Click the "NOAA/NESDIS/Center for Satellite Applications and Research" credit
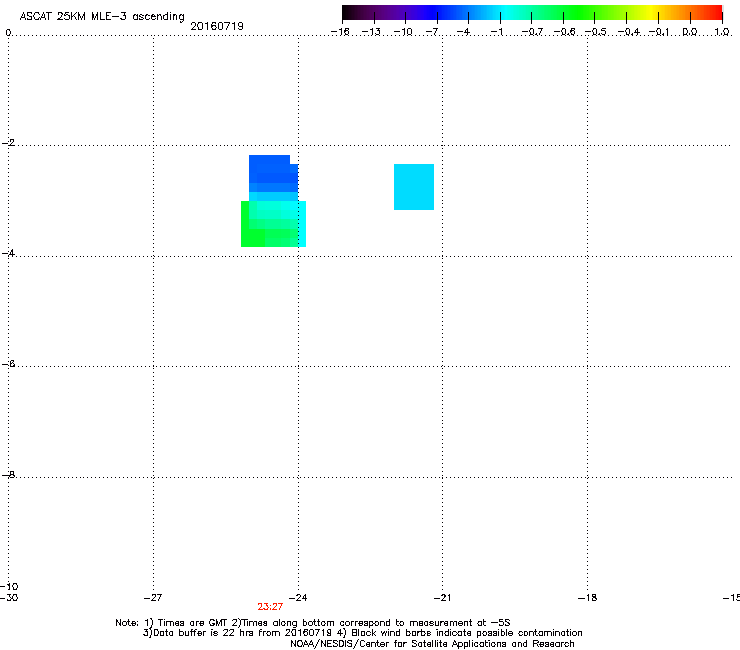Viewport: 740px width, 650px height. (432, 644)
